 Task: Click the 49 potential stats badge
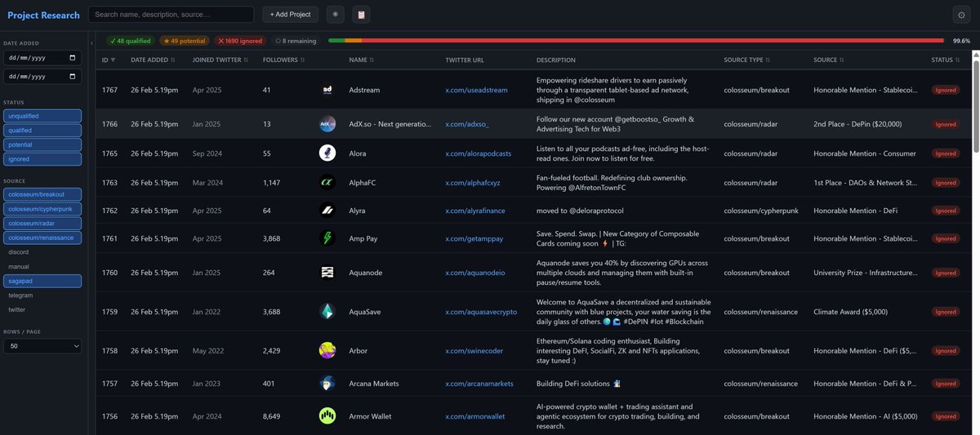[x=184, y=41]
